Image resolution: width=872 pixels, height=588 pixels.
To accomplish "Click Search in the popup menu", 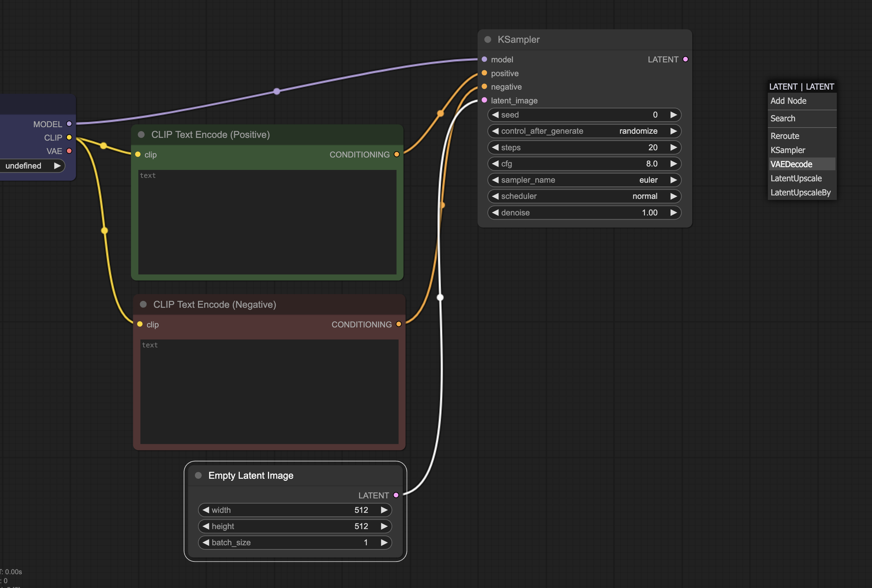I will point(783,119).
